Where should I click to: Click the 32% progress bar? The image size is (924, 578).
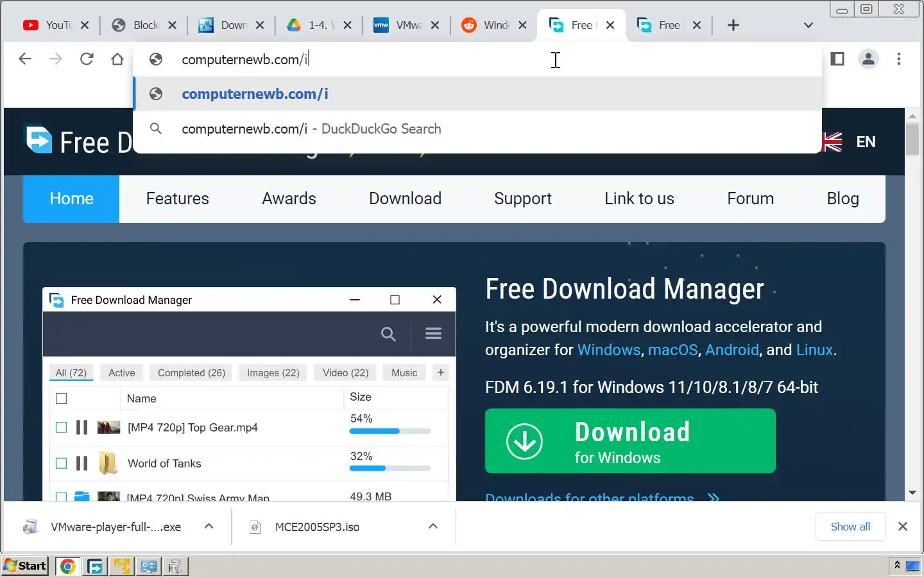tap(390, 468)
